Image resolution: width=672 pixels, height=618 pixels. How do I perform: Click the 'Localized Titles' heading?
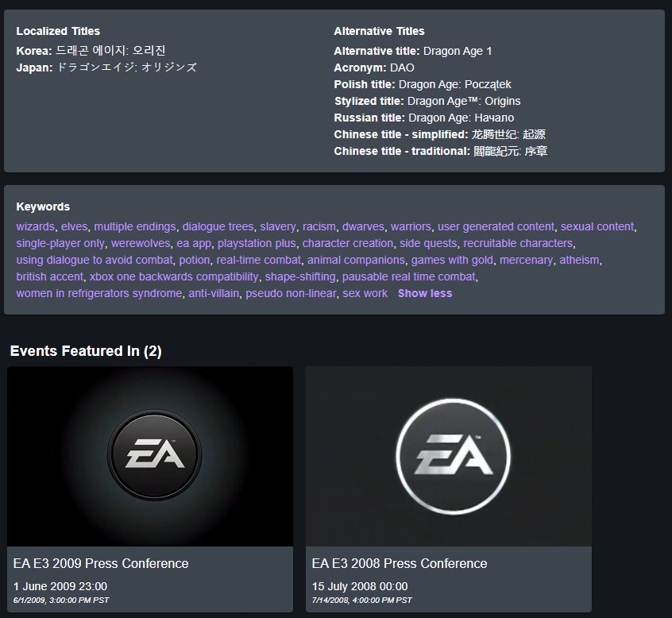pos(58,31)
